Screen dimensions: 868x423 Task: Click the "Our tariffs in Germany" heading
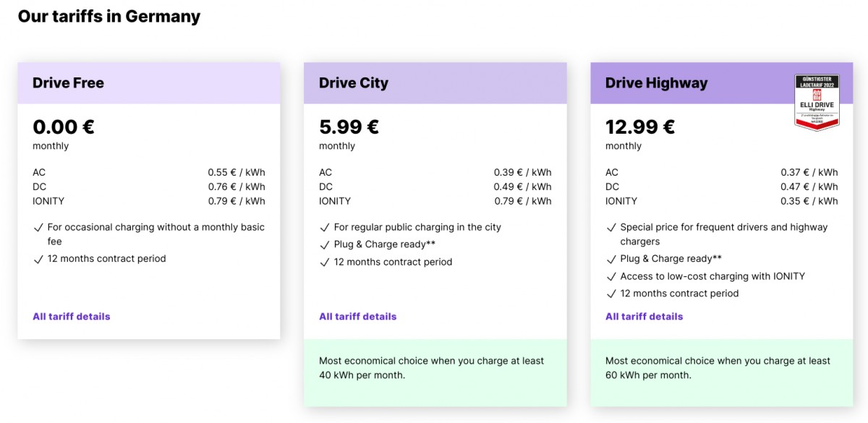coord(109,16)
